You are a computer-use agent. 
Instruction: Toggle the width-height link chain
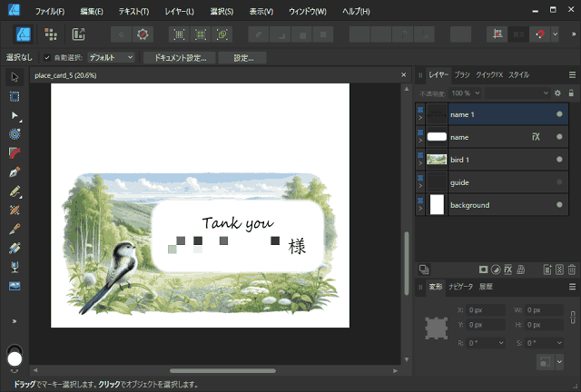click(573, 318)
